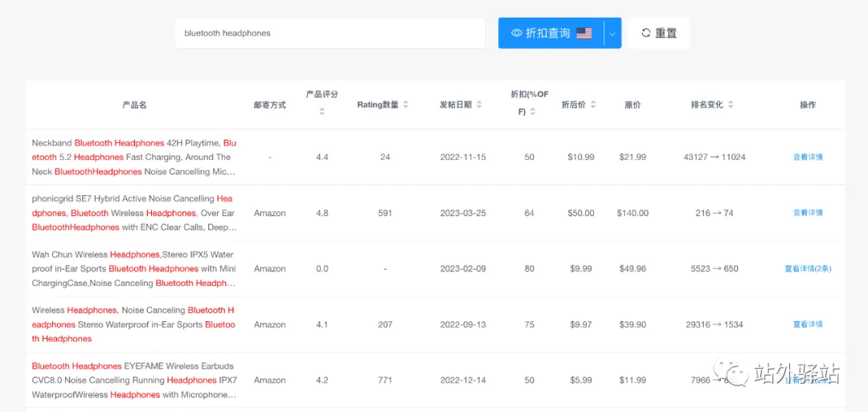Open 查看详情 for Neckband Bluetooth Headphones row
Screen dimensions: 868x412
pyautogui.click(x=808, y=157)
